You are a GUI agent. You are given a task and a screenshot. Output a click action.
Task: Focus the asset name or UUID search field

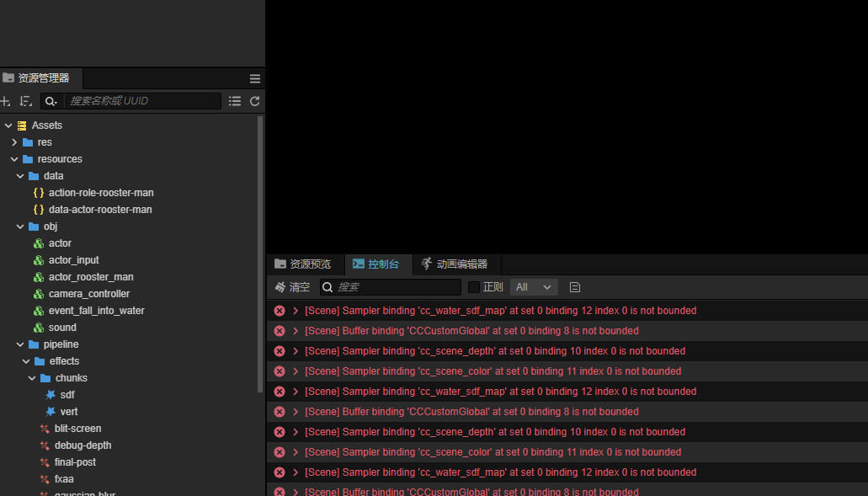pyautogui.click(x=142, y=101)
